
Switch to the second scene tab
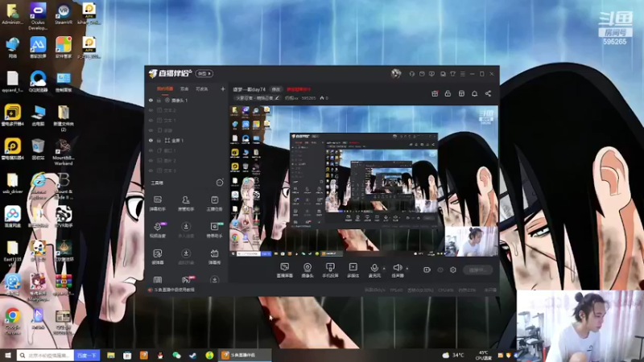[x=184, y=88]
